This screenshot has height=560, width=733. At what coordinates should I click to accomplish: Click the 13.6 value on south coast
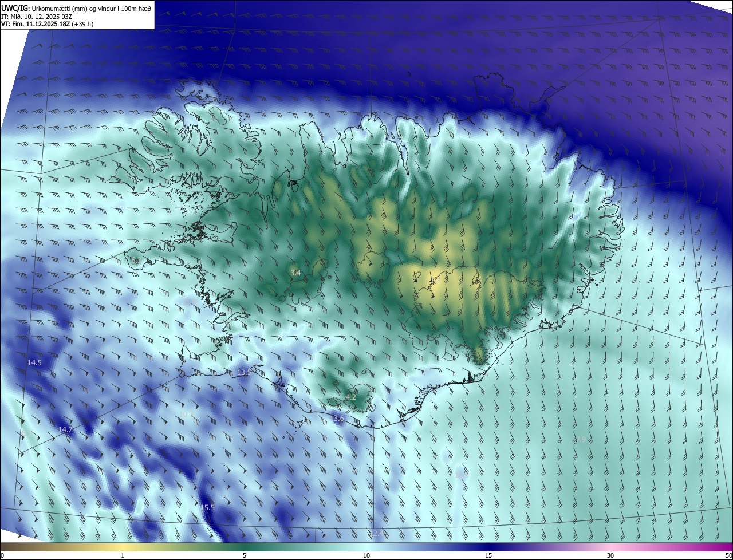point(337,419)
